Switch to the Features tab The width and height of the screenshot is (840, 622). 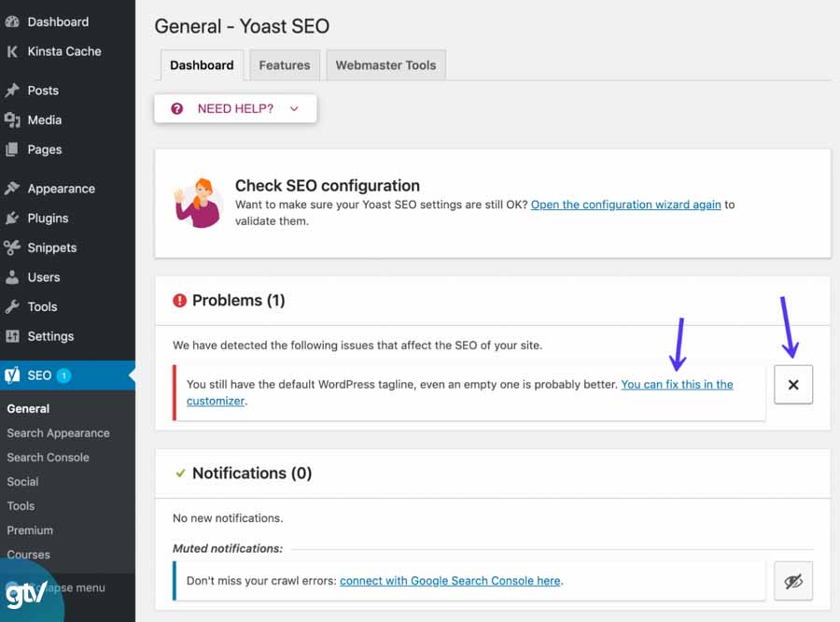(x=284, y=65)
